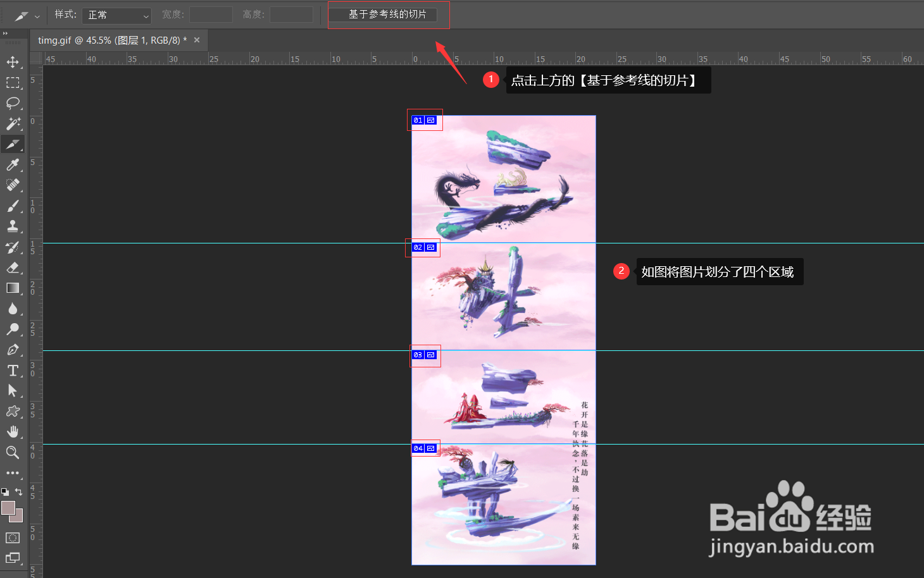Select slice badge 04
924x578 pixels.
[x=418, y=448]
